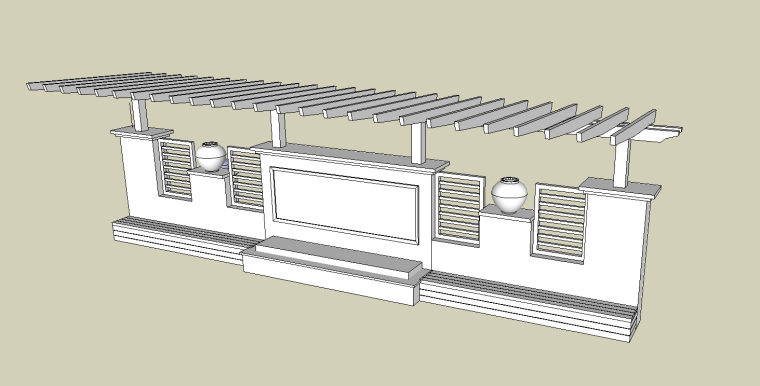Select the rightmost louvered shutter panel
The image size is (760, 386).
pyautogui.click(x=560, y=223)
